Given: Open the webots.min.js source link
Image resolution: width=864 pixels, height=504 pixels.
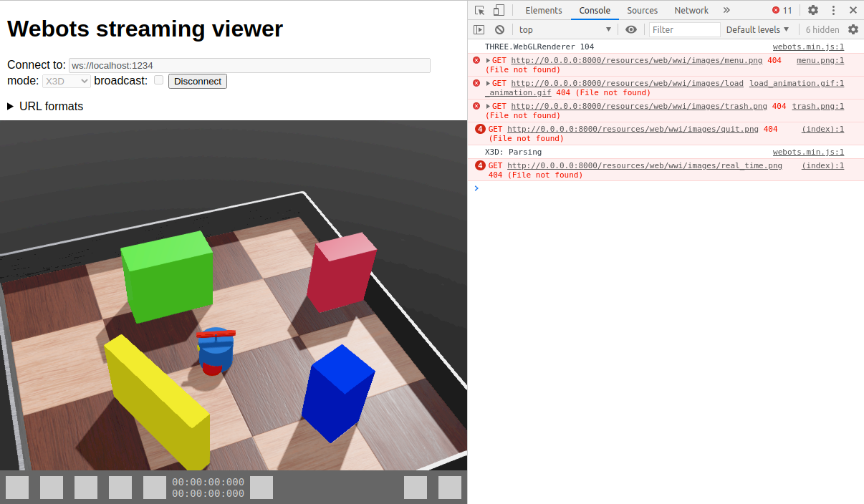Looking at the screenshot, I should 807,47.
